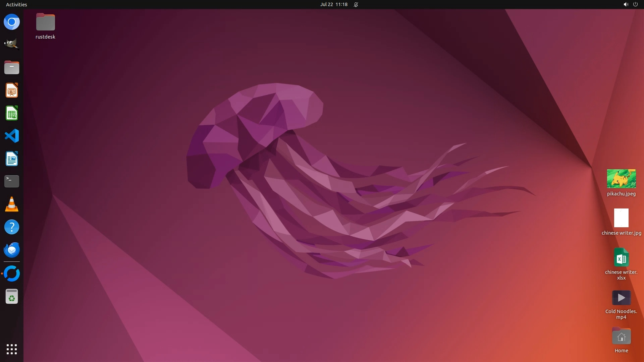Expand the power menu icon

point(635,4)
